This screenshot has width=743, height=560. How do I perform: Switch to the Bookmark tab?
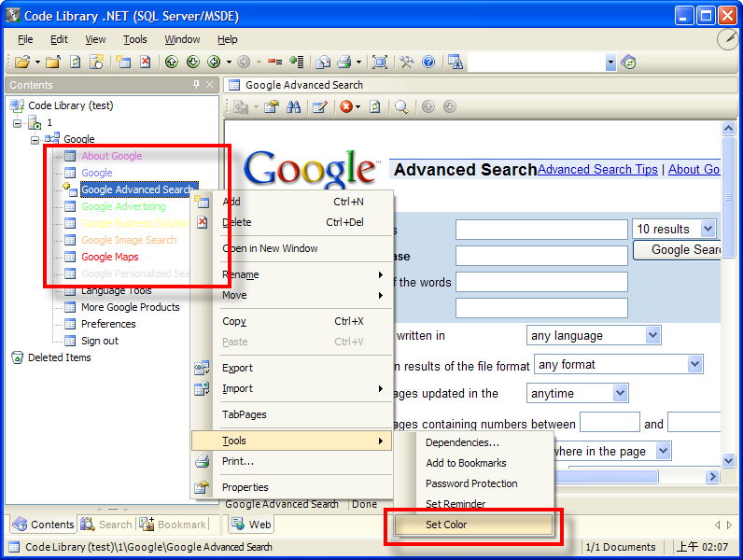173,525
